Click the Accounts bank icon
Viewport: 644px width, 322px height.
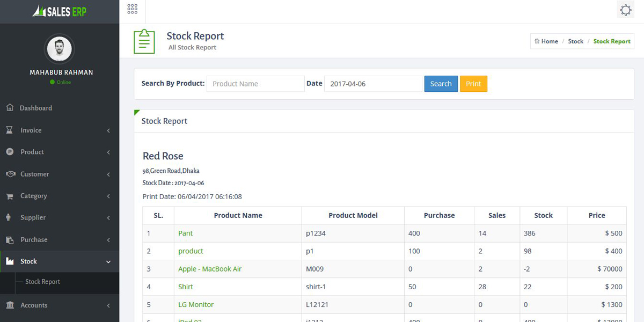click(x=10, y=305)
